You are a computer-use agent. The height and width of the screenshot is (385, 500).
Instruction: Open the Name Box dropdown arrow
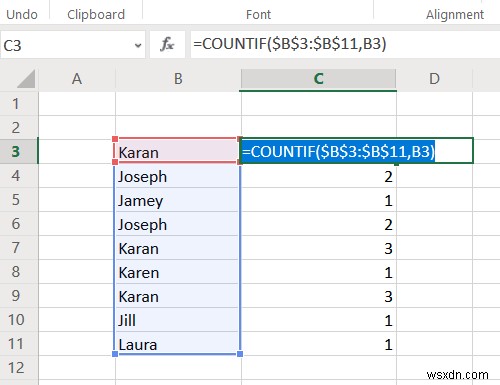click(138, 45)
